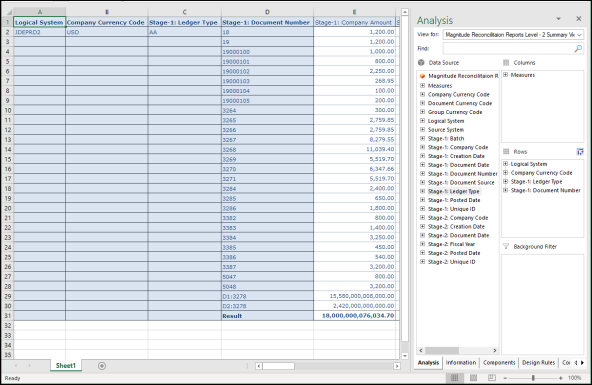Click the Result total cell
Viewport: 592px width, 385px height.
coord(267,316)
